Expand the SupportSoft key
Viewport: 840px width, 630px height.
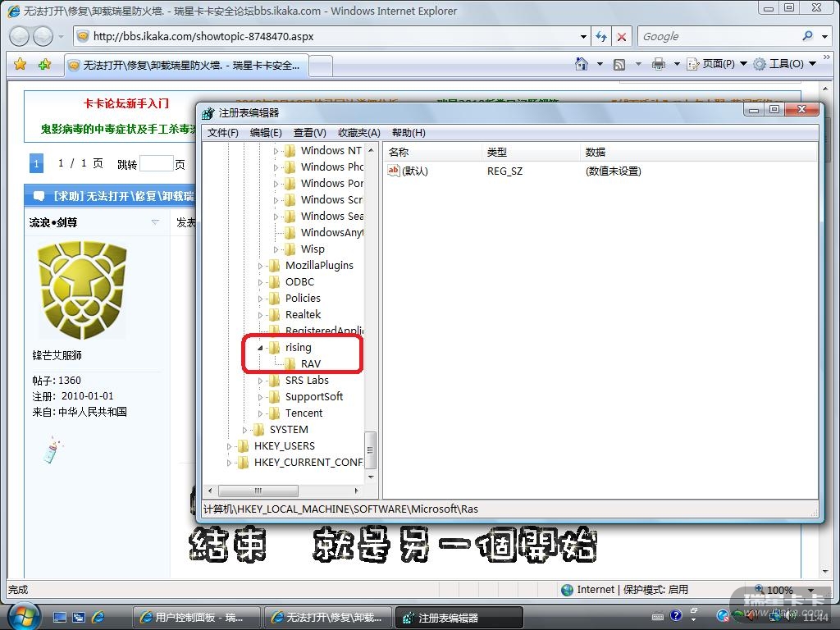[x=260, y=397]
